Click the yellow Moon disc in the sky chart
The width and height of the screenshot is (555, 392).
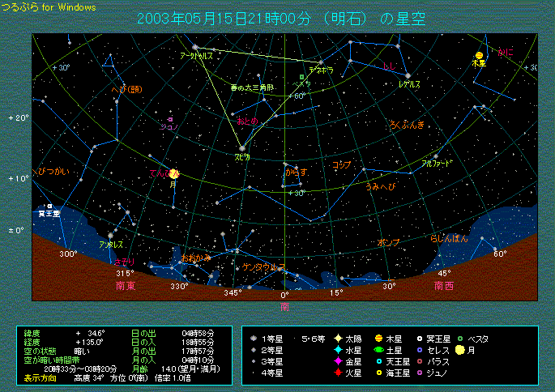click(x=173, y=173)
